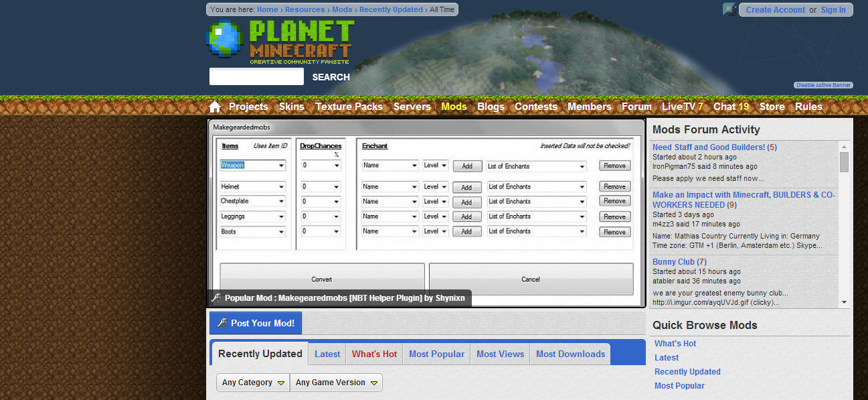
Task: Go to Texture Packs in the navigation bar
Action: [x=349, y=106]
